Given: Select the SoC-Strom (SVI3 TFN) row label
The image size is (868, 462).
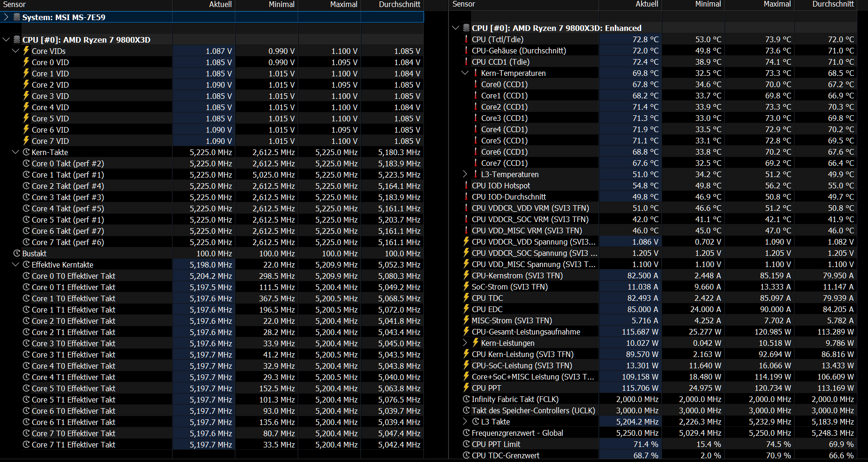Looking at the screenshot, I should click(x=509, y=287).
